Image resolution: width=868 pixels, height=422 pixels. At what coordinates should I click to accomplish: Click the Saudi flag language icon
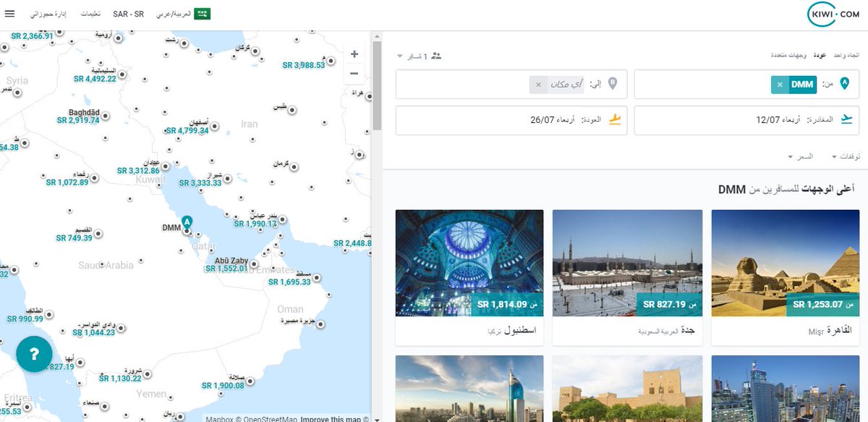[x=202, y=14]
